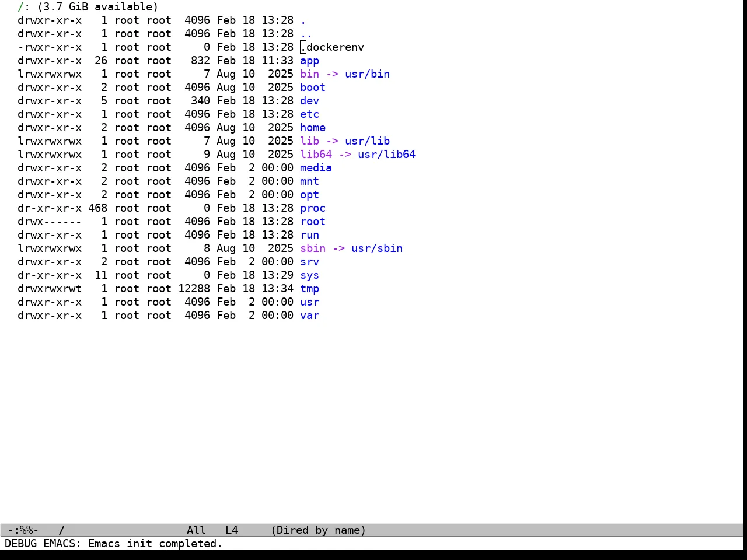The width and height of the screenshot is (747, 560).
Task: Go to parent directory '..' entry
Action: [x=306, y=34]
